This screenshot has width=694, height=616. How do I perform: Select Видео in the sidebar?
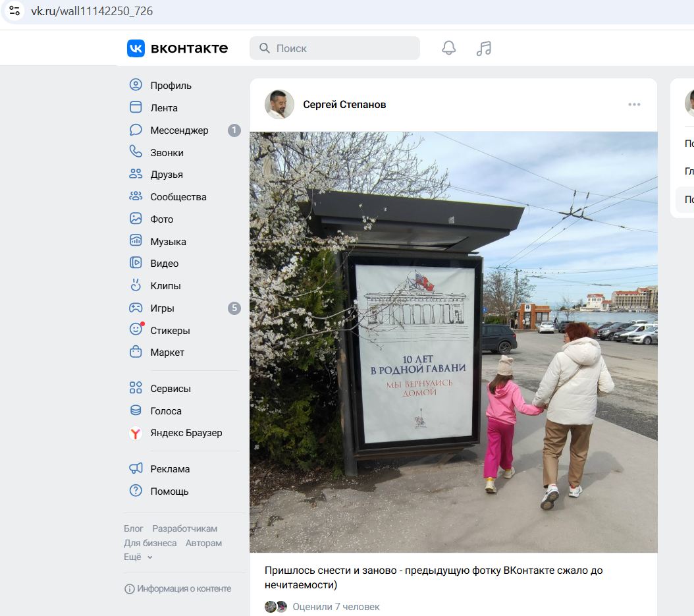(x=164, y=264)
